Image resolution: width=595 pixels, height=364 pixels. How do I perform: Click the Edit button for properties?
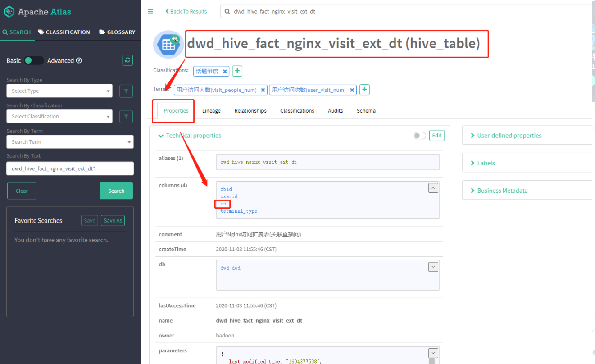[x=437, y=136]
